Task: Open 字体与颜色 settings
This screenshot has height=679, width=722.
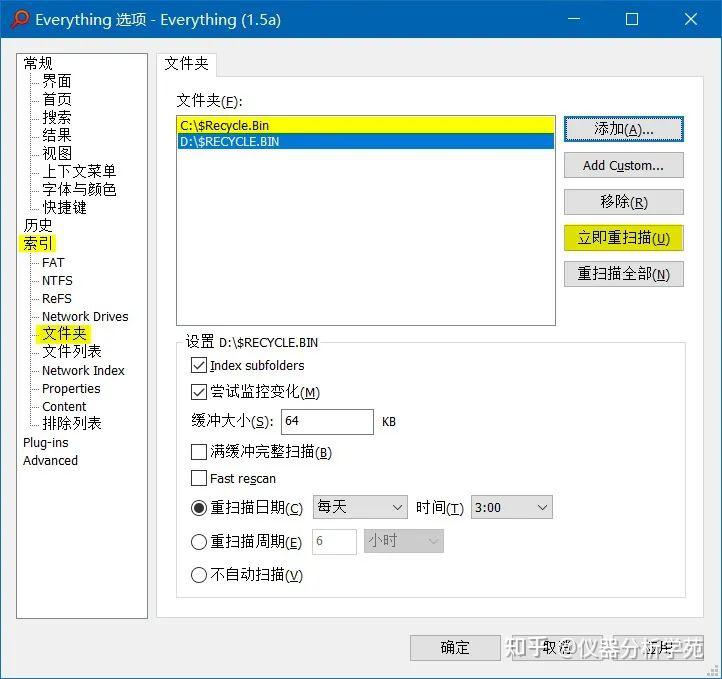Action: pyautogui.click(x=79, y=189)
